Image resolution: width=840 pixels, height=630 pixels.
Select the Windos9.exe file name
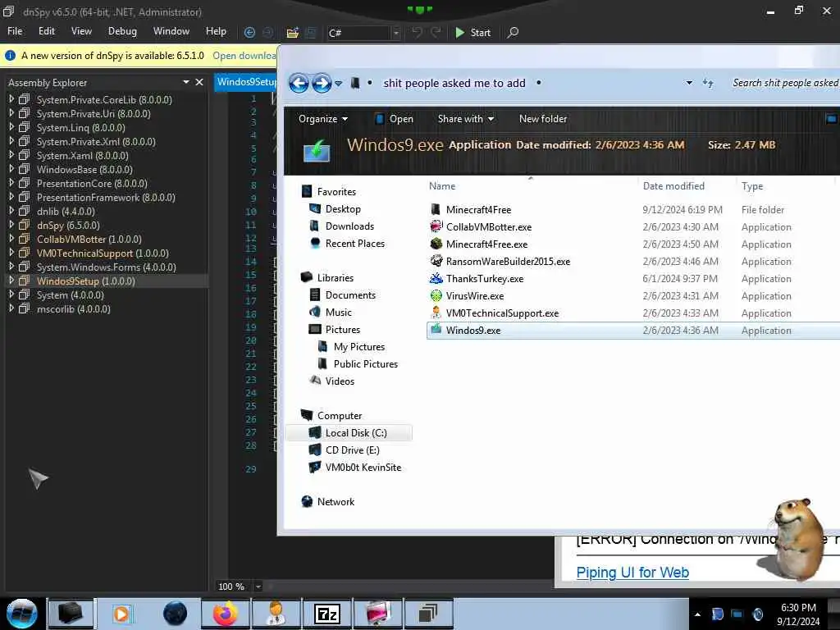tap(473, 331)
